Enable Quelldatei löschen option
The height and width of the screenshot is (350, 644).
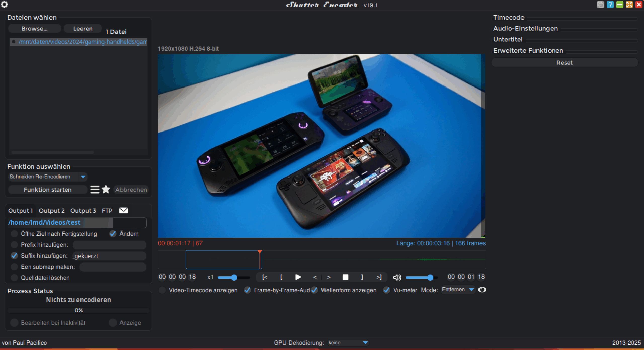coord(14,278)
